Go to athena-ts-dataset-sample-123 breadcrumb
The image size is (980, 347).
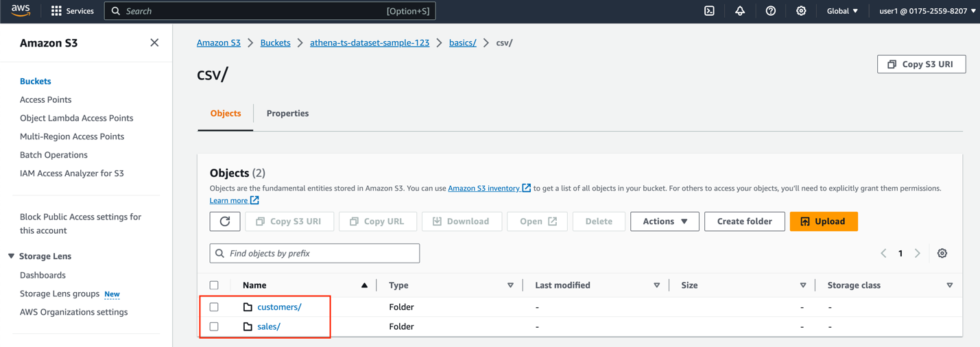point(370,43)
